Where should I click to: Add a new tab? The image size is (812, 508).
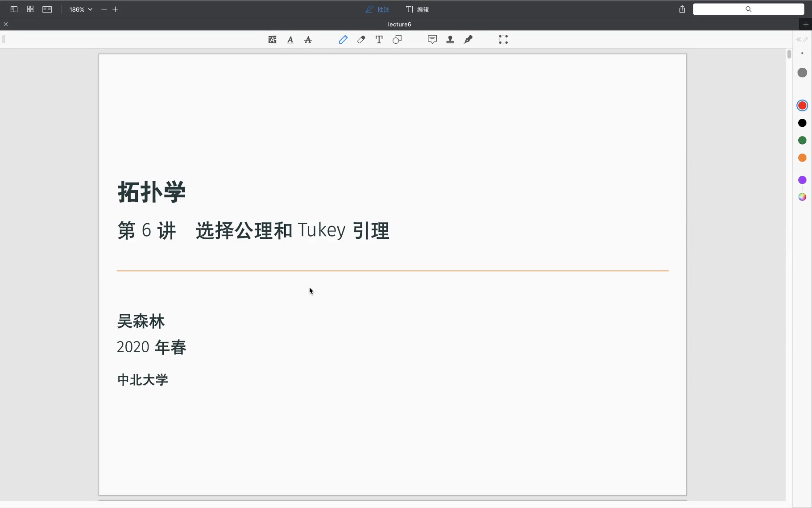[806, 24]
